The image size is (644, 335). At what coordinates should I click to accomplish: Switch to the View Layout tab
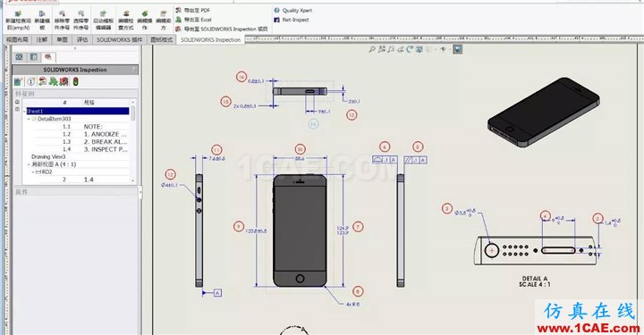pos(17,40)
